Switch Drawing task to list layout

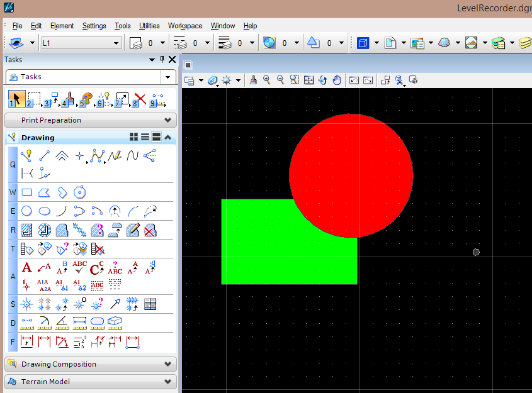click(145, 137)
